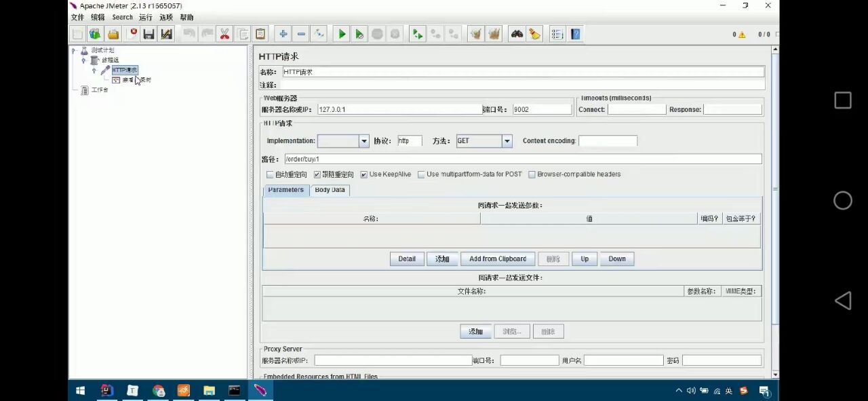Open the Function helper list icon

click(557, 34)
